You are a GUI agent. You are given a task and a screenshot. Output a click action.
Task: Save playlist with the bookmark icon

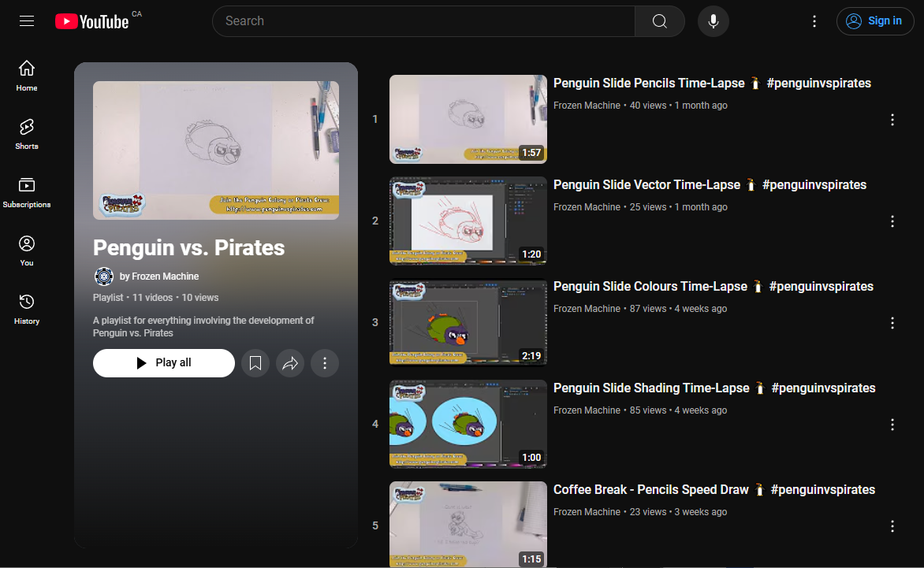255,363
